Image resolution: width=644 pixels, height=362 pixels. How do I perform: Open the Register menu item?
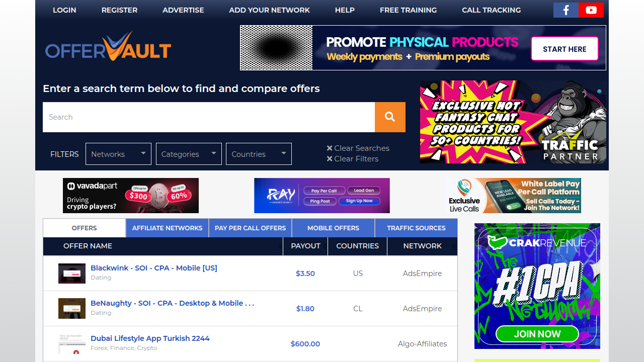click(x=119, y=10)
